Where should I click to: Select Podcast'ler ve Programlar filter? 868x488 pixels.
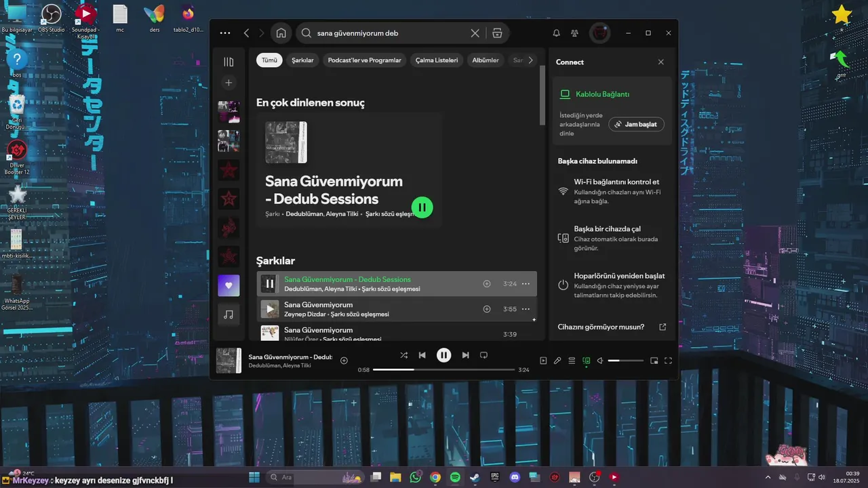coord(365,60)
